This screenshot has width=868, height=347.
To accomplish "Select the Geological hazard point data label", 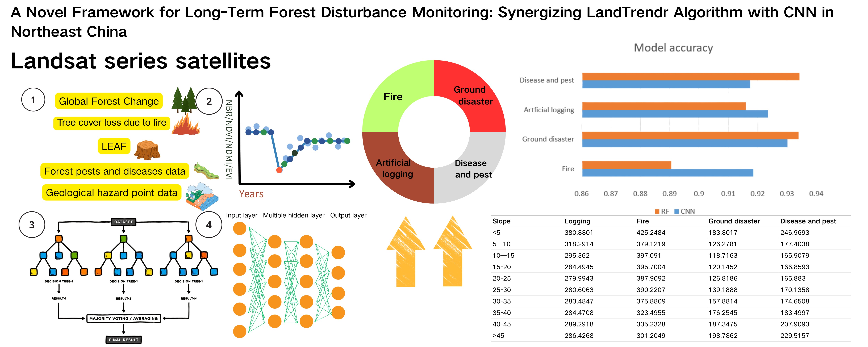I will click(111, 193).
